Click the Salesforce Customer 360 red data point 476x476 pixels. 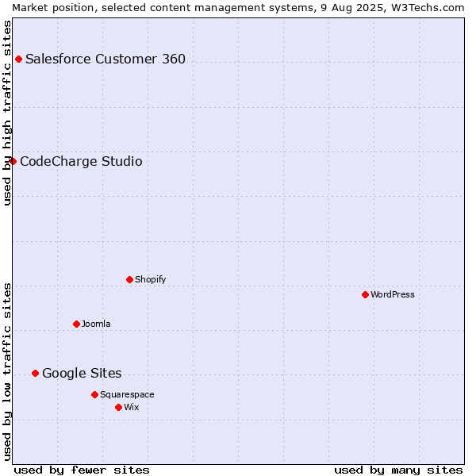[x=18, y=59]
